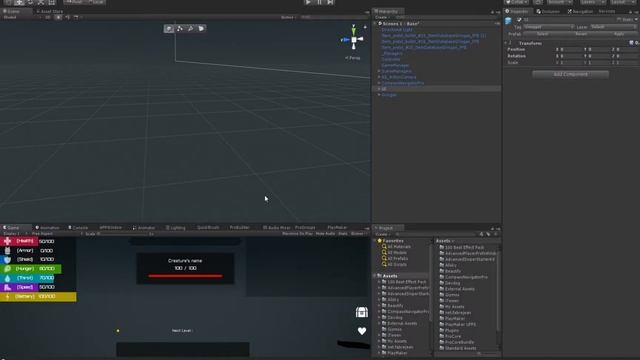This screenshot has width=640, height=360.
Task: Click the prefab Revert button
Action: [x=581, y=34]
